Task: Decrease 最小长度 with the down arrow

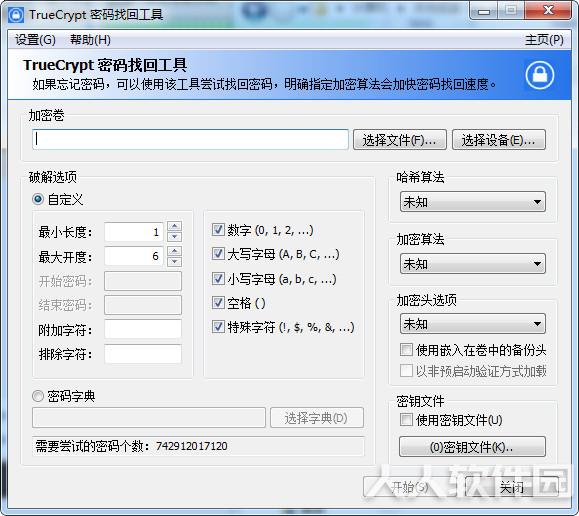Action: pyautogui.click(x=174, y=236)
